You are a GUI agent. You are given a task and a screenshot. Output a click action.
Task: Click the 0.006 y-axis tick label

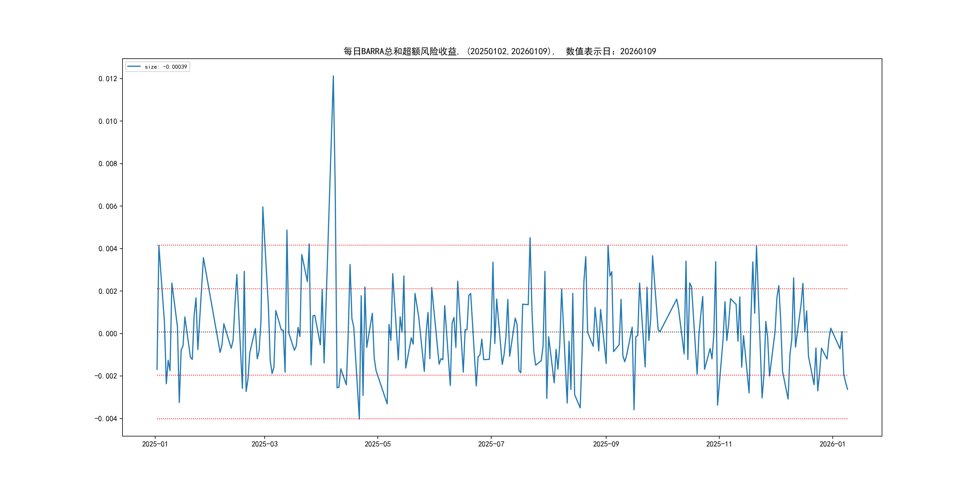tap(108, 206)
